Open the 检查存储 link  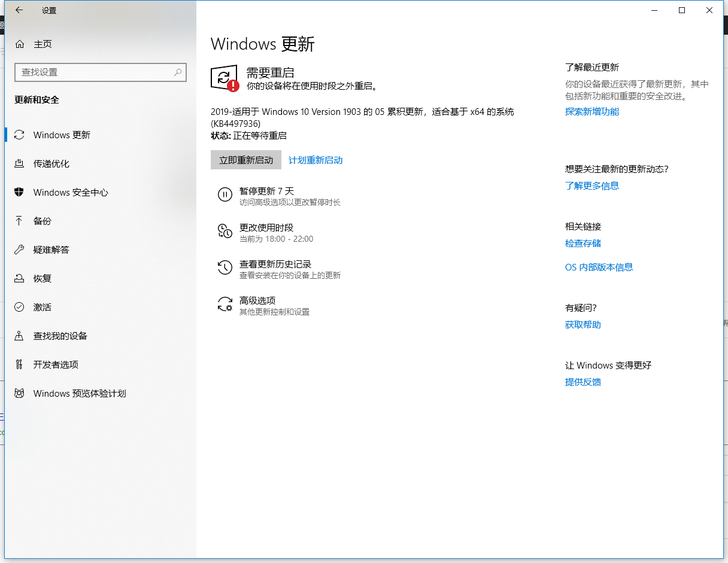click(583, 244)
